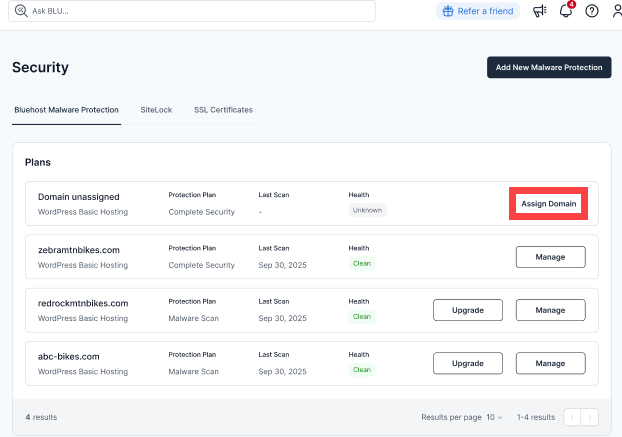Screen dimensions: 622x437
Task: Open the notifications bell icon
Action: [x=566, y=11]
